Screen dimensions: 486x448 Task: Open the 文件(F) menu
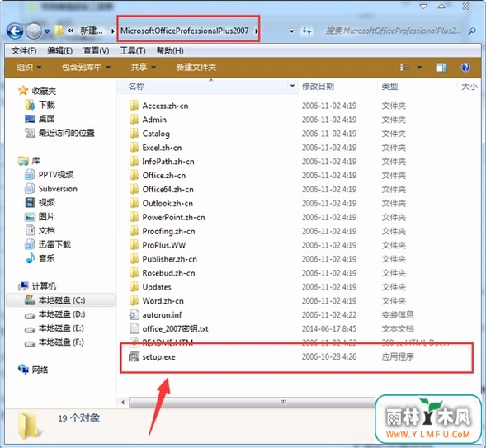pyautogui.click(x=24, y=50)
